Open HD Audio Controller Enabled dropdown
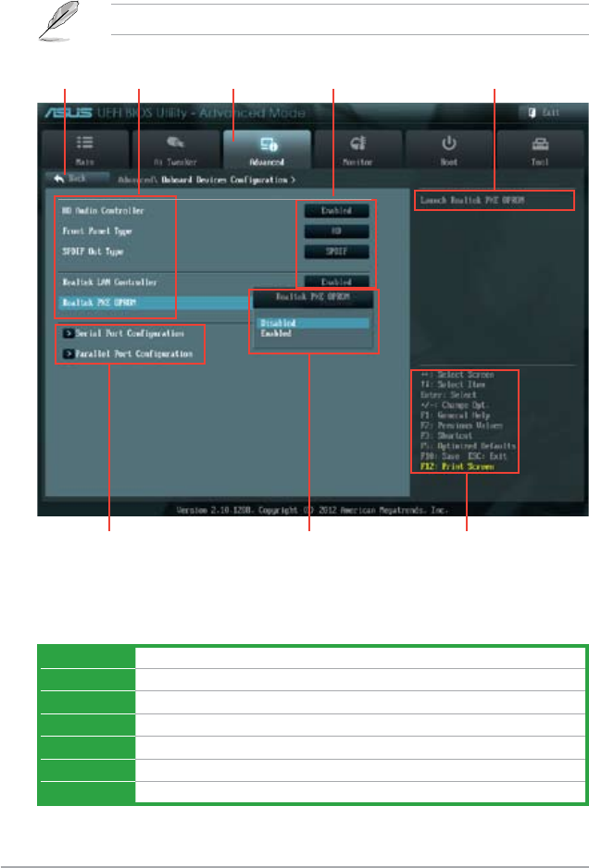Image resolution: width=589 pixels, height=868 pixels. (337, 211)
